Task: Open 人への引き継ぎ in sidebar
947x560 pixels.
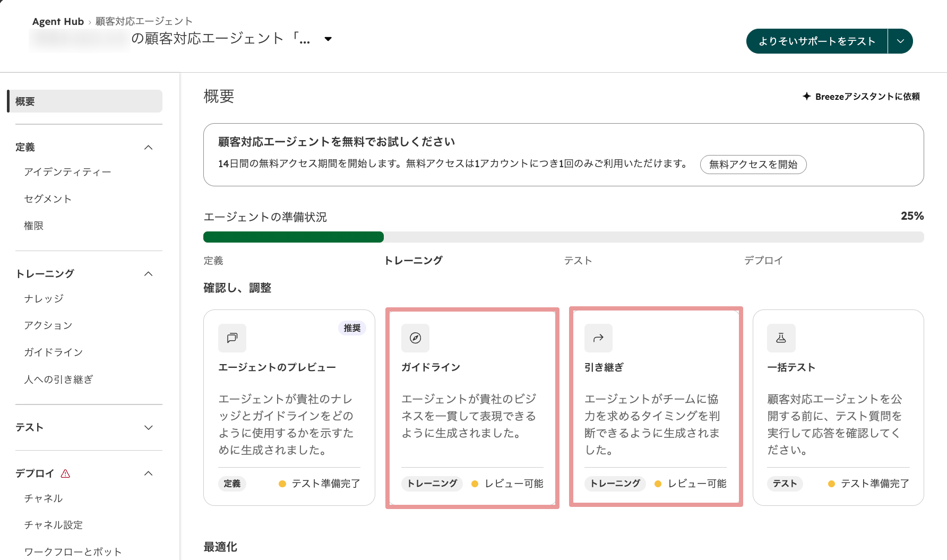Action: 58,380
